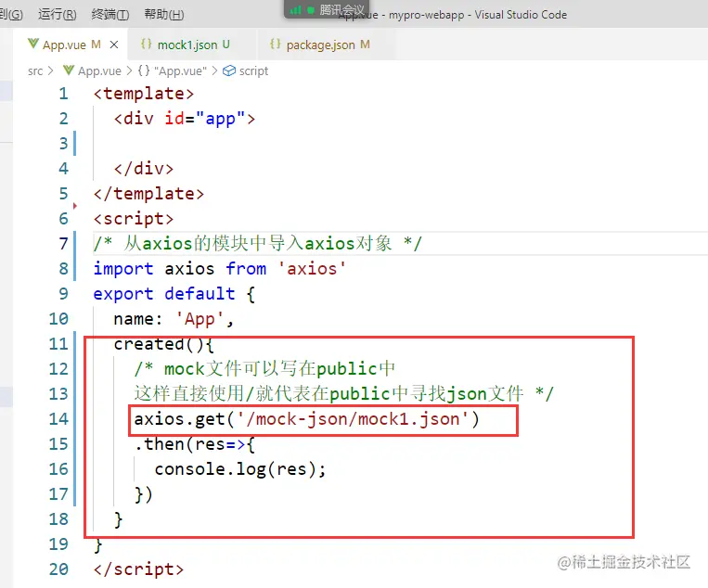The height and width of the screenshot is (588, 708).
Task: Place cursor on the </template> closing tag
Action: click(148, 194)
